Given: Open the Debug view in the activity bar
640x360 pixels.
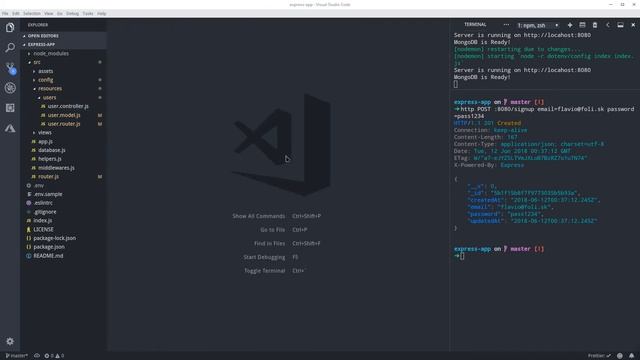Looking at the screenshot, I should click(10, 88).
